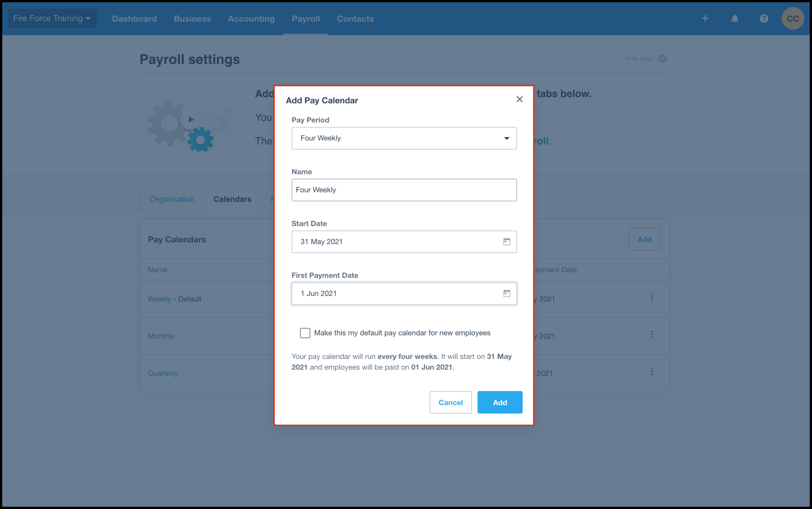The height and width of the screenshot is (509, 812).
Task: Open options menu for Weekly calendar row
Action: click(652, 298)
